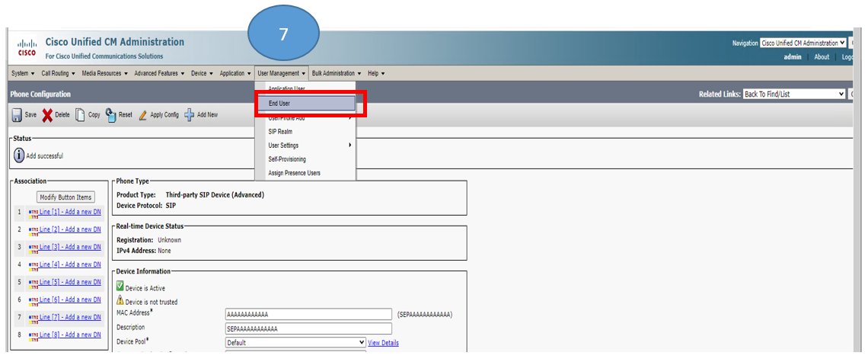Open the Bulk Administration menu
The image size is (868, 359).
(x=337, y=73)
